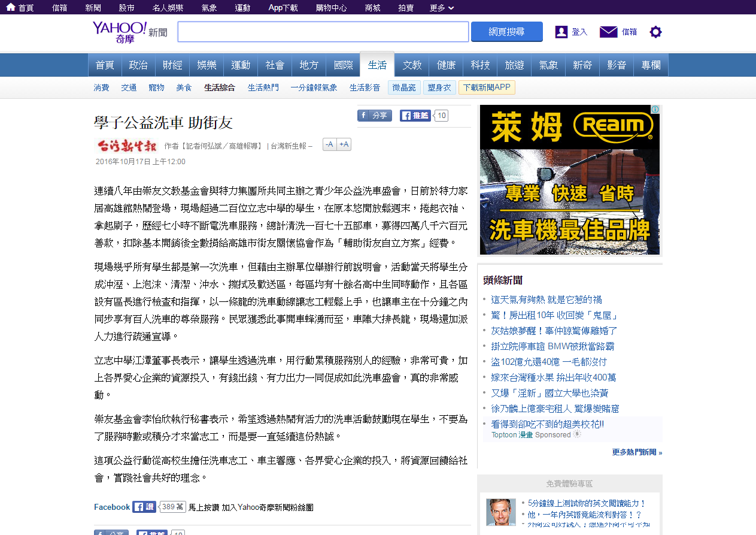The width and height of the screenshot is (756, 535).
Task: Click the 下載新聞APP button
Action: (487, 87)
